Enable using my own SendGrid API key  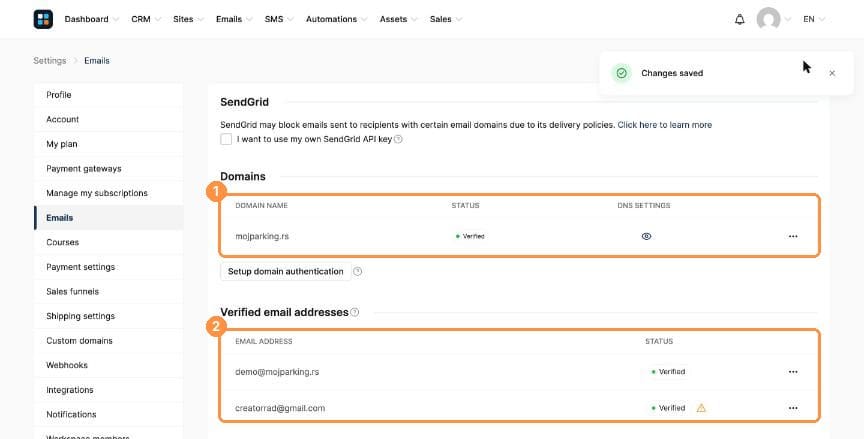(x=226, y=139)
